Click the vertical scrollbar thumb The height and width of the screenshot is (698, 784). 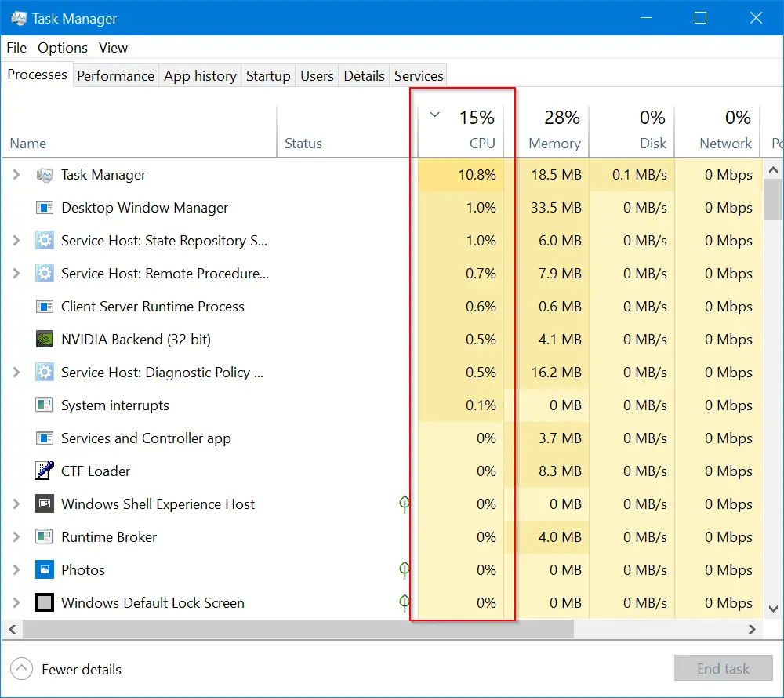click(x=773, y=199)
